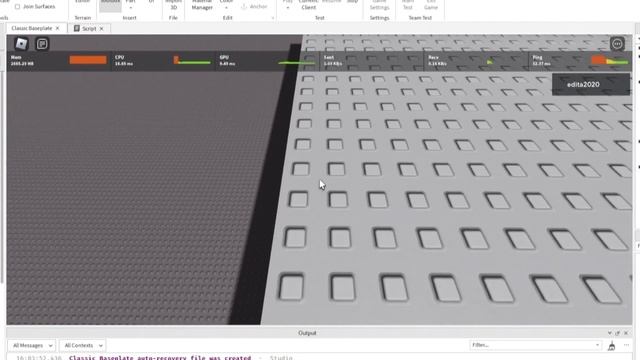Viewport: 640px width, 360px height.
Task: Close the Script tab
Action: pyautogui.click(x=102, y=29)
